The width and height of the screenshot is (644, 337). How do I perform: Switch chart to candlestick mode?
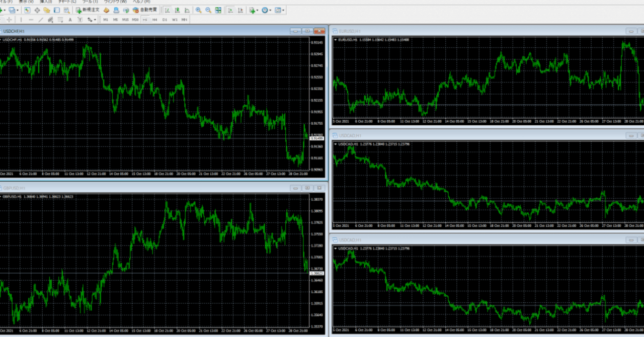point(177,10)
